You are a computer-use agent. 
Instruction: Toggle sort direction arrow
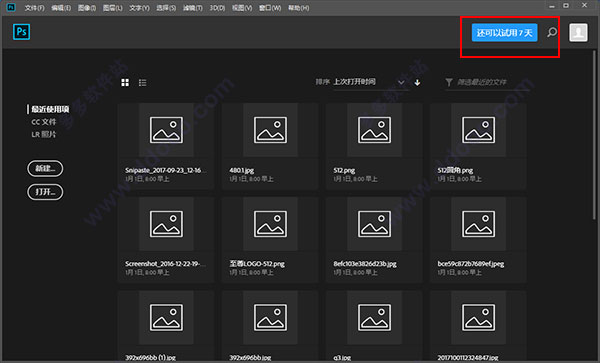tap(417, 82)
